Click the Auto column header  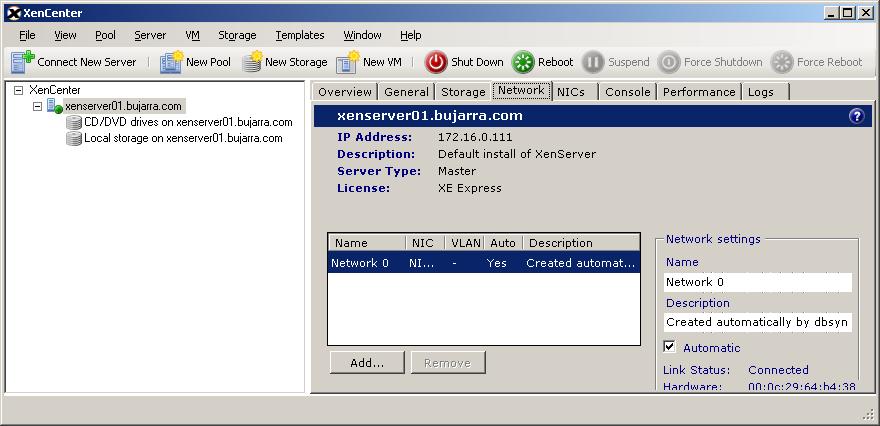503,243
